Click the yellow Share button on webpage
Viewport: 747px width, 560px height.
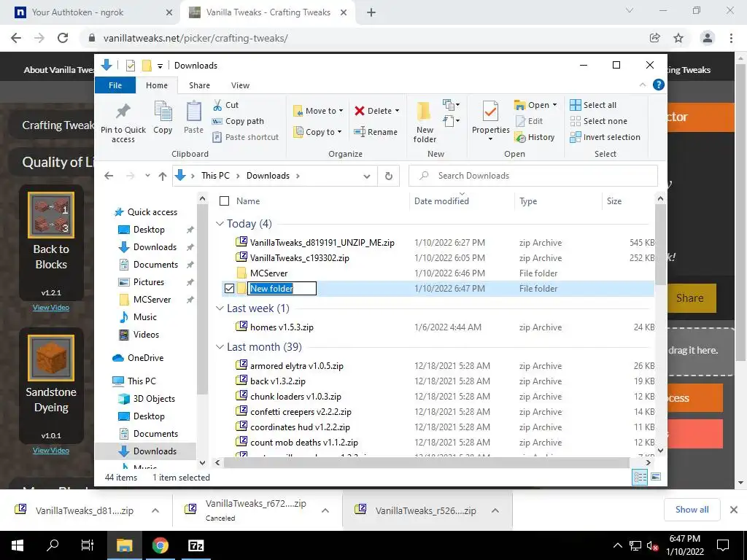coord(690,298)
